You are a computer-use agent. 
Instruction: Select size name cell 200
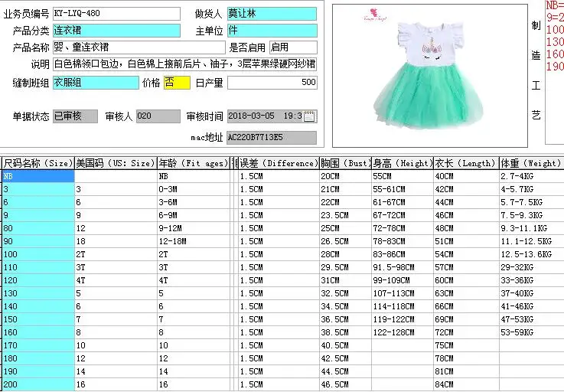[38, 384]
